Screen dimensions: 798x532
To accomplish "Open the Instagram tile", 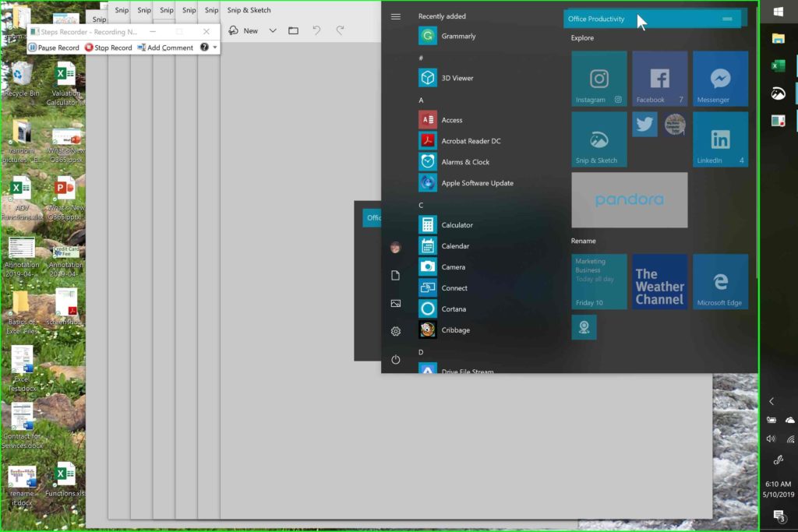I will click(x=599, y=79).
